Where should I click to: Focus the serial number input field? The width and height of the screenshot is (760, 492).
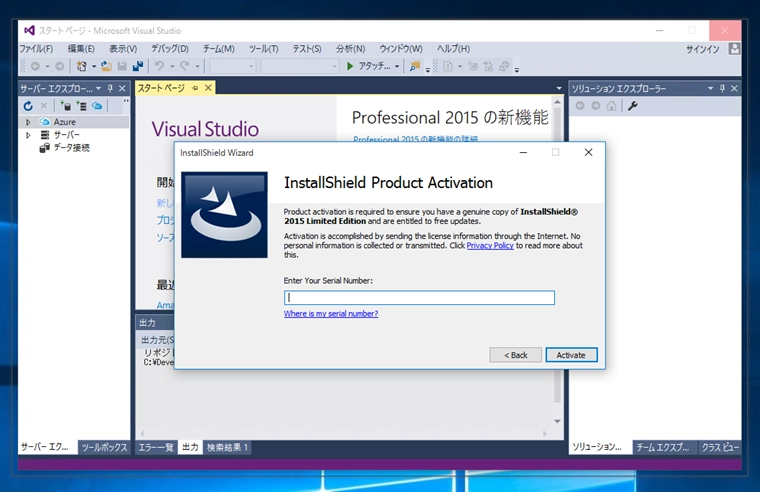tap(419, 298)
